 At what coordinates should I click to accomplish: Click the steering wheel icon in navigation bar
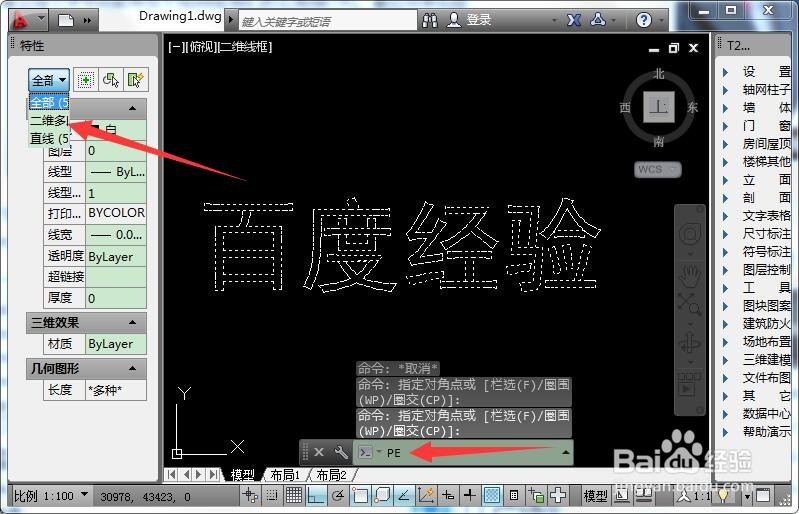point(689,234)
